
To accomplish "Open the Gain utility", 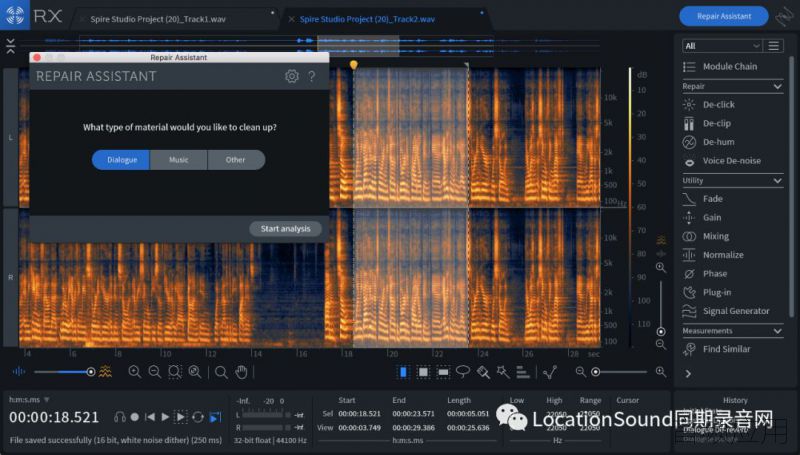I will (712, 218).
